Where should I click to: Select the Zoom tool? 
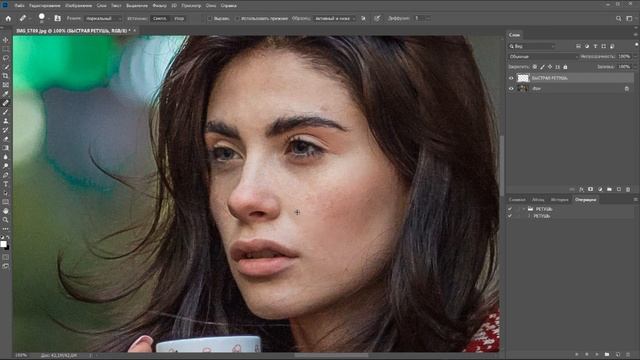(5, 220)
